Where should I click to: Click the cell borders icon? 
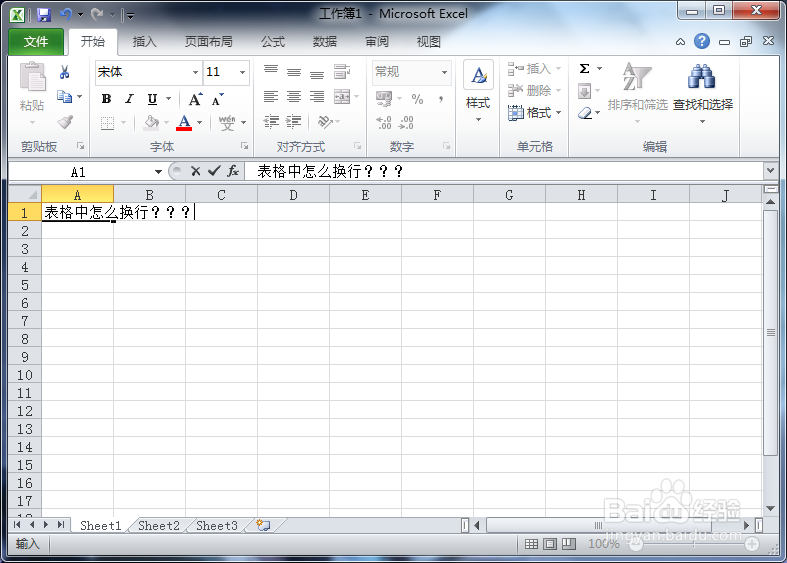[107, 122]
